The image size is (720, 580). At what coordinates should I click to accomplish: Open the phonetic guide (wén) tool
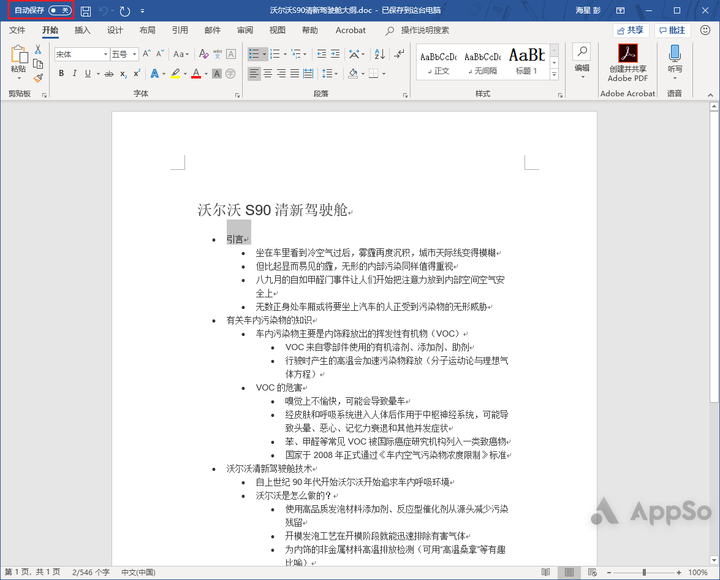point(217,54)
